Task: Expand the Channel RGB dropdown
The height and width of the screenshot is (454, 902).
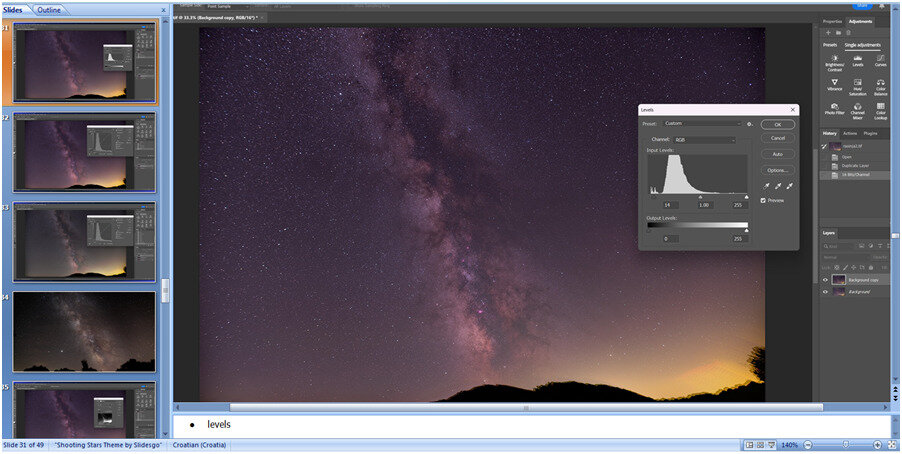Action: [x=703, y=139]
